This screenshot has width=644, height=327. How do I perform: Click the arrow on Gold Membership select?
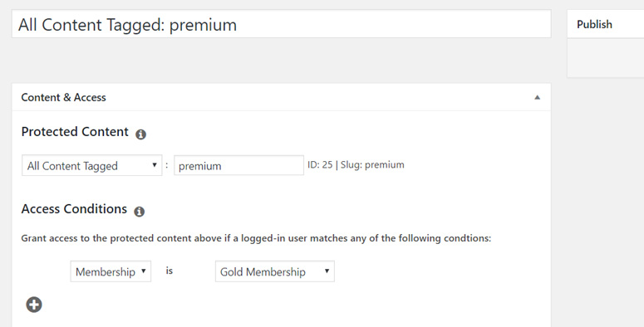pos(327,271)
